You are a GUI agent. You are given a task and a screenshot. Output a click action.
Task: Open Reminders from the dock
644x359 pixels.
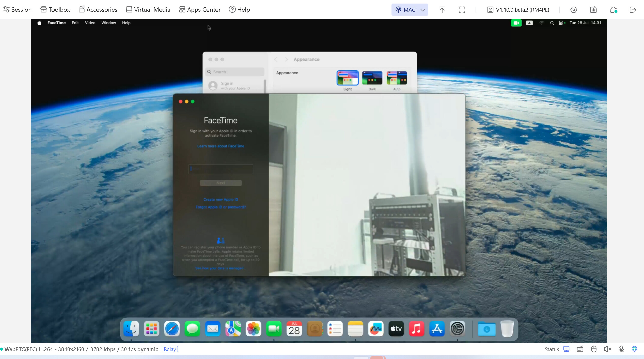click(335, 329)
